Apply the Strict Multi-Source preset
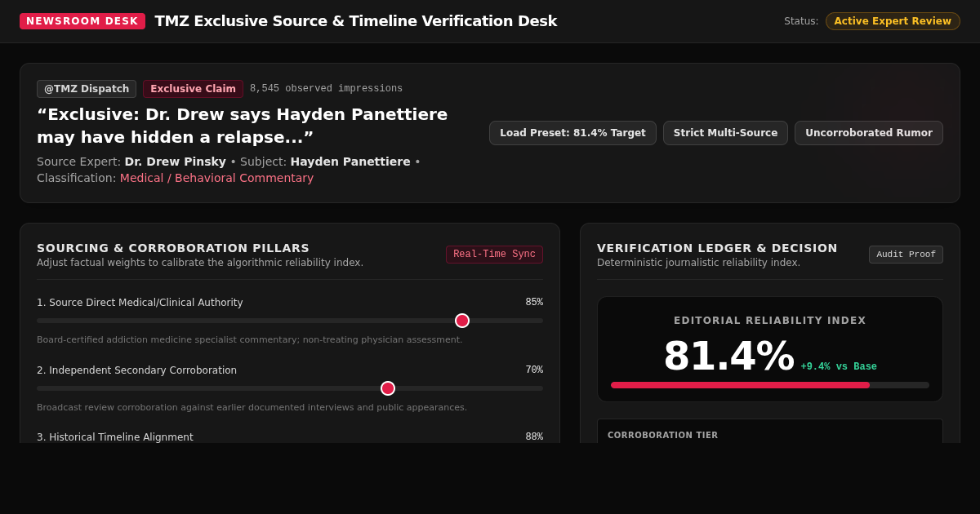This screenshot has width=980, height=514. click(x=725, y=133)
